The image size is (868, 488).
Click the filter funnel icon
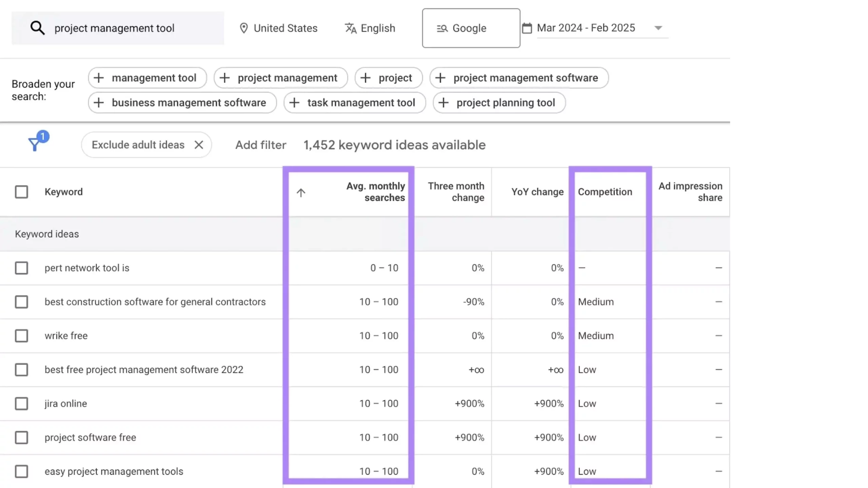35,144
